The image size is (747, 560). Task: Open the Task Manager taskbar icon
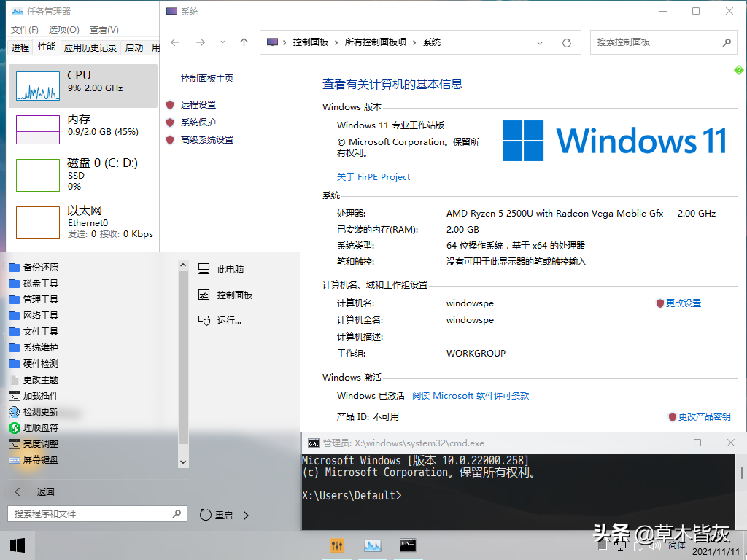click(x=373, y=545)
